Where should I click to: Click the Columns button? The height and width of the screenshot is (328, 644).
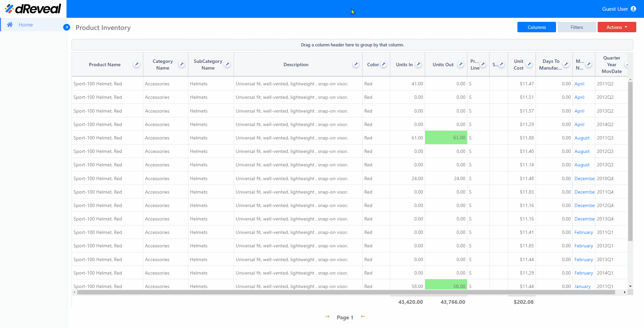click(536, 27)
